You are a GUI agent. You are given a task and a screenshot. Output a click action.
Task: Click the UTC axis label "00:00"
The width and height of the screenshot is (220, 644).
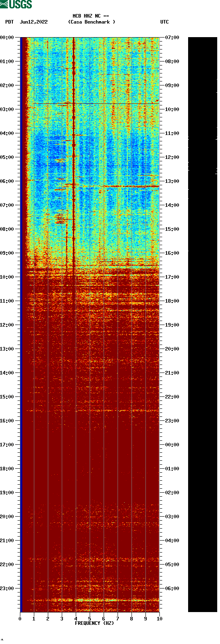pos(172,445)
